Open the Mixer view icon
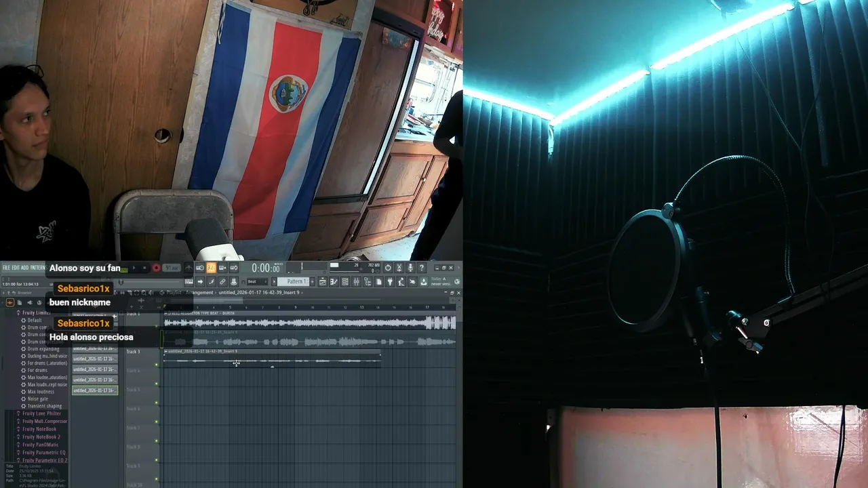Screen dimensions: 868x488 [x=356, y=281]
